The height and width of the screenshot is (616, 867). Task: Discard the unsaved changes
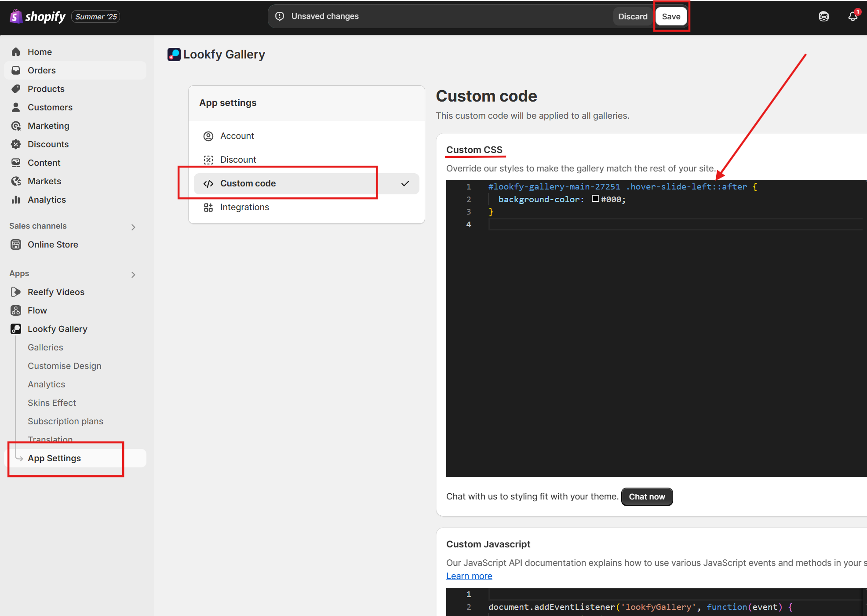633,17
